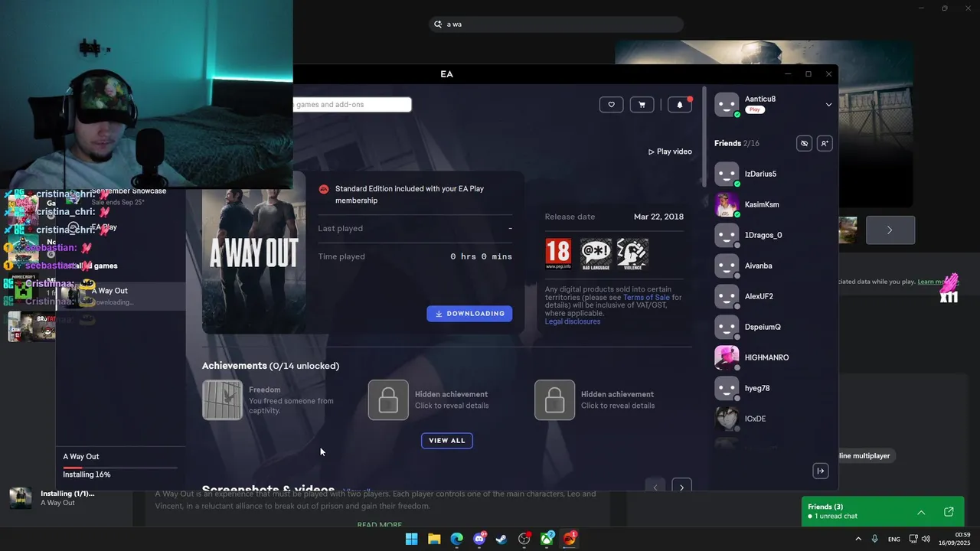Open Microsoft Edge from taskbar
980x551 pixels.
456,539
